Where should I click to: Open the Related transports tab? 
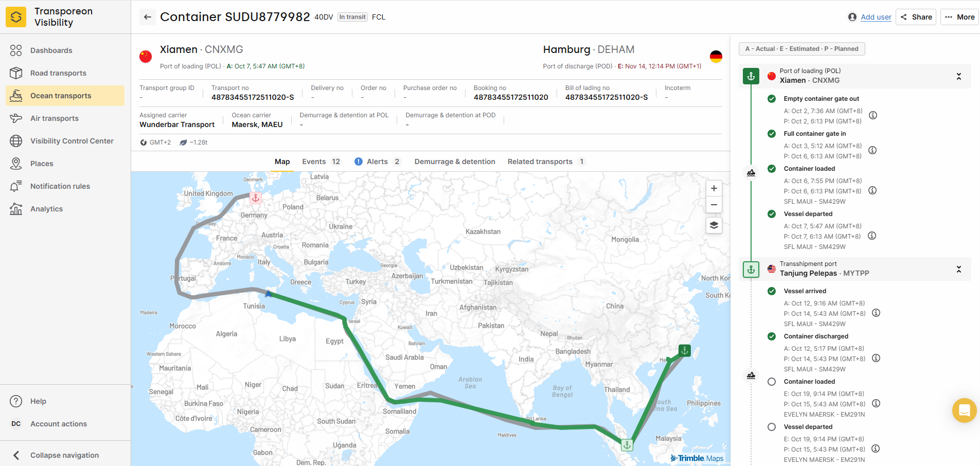[546, 162]
